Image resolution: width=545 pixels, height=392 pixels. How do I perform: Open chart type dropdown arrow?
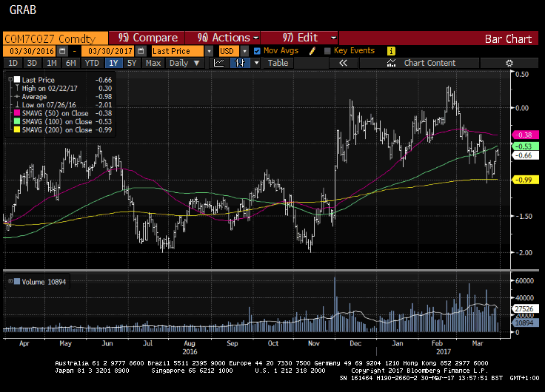click(256, 63)
